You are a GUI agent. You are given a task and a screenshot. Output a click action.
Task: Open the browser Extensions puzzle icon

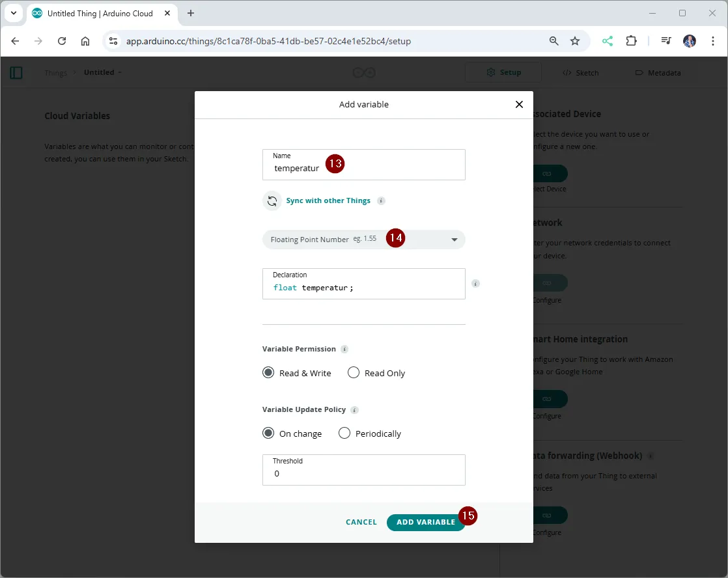[631, 41]
